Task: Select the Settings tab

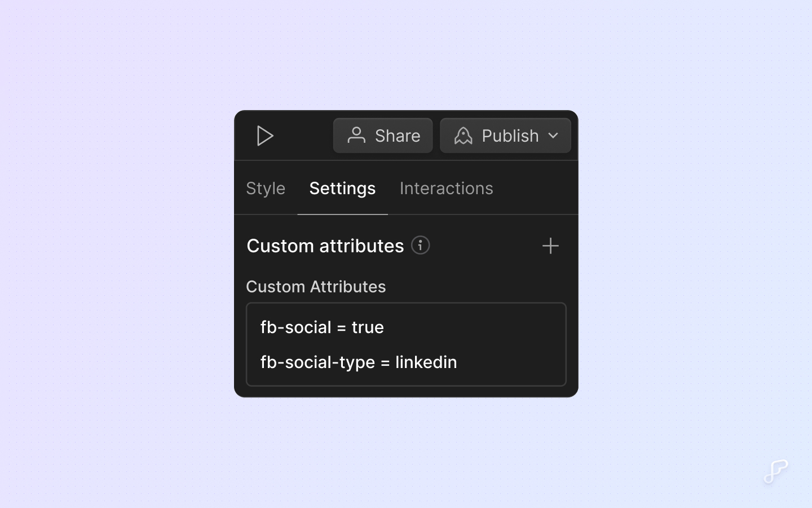Action: (342, 188)
